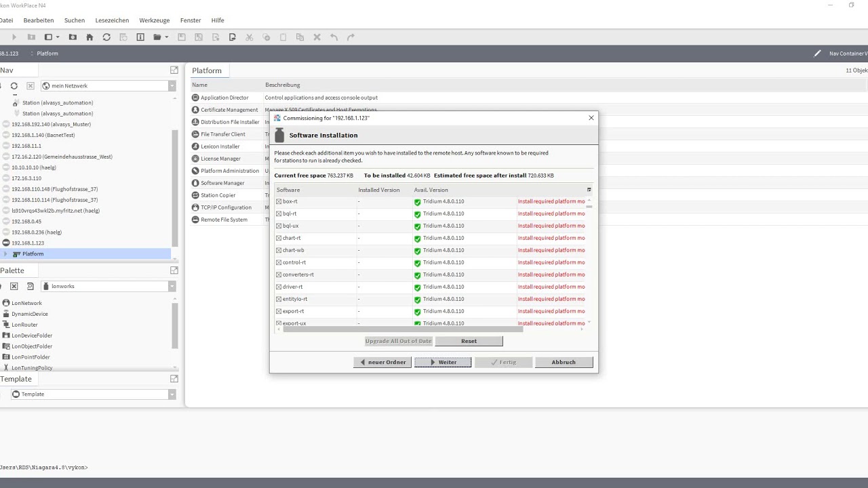Click the neuer Ordner back button
Screen dimensions: 868x488
382,362
